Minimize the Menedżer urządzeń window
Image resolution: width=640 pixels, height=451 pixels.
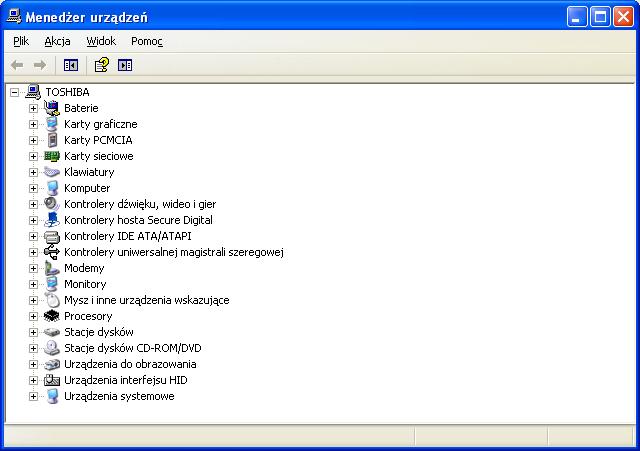(x=577, y=17)
